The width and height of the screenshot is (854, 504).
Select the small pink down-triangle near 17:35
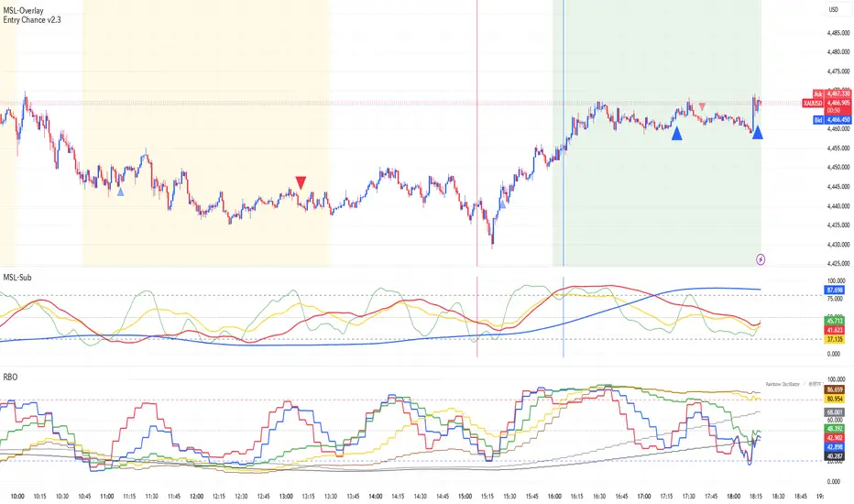(703, 106)
